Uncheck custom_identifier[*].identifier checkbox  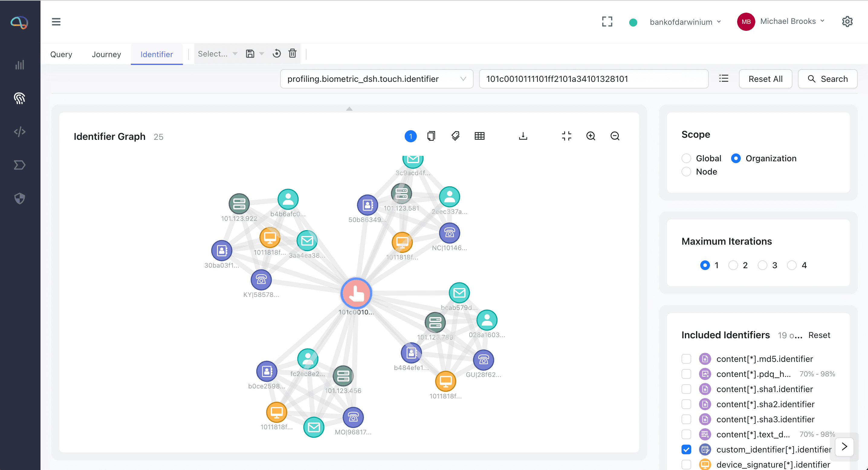[x=686, y=449]
